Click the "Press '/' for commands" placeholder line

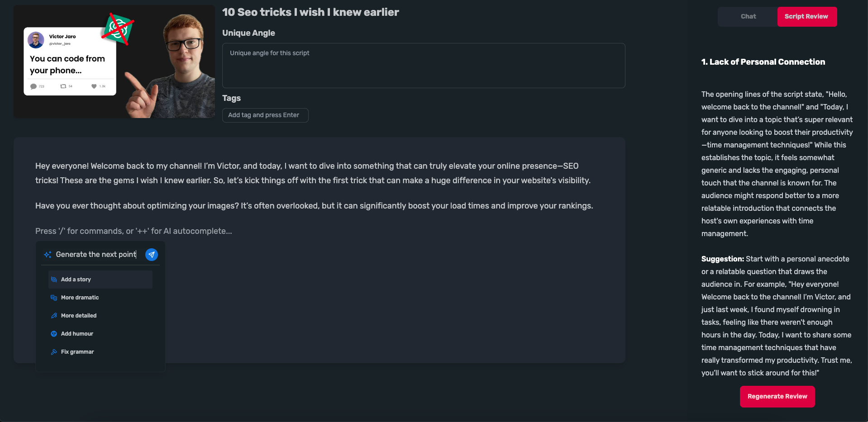click(134, 231)
